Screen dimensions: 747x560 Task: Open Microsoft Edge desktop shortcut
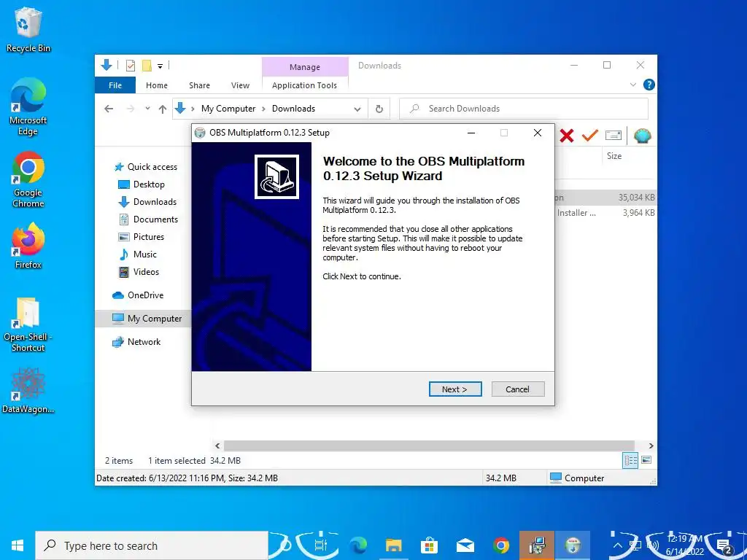[x=28, y=106]
